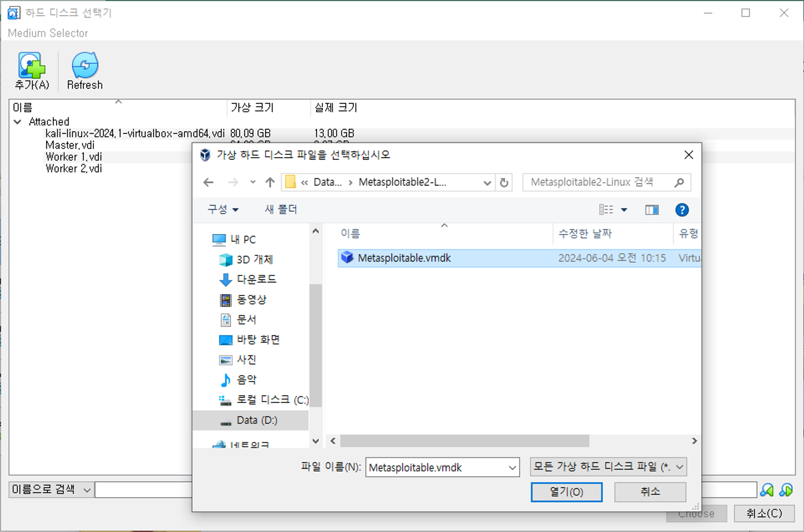Screen dimensions: 804x532
Task: Open the 모든 가상 하드 디스크 파일 filter dropdown
Action: click(608, 467)
